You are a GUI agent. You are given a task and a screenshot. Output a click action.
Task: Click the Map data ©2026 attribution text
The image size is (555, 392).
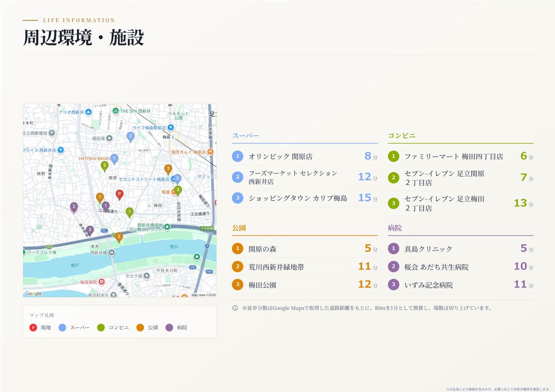click(x=204, y=295)
